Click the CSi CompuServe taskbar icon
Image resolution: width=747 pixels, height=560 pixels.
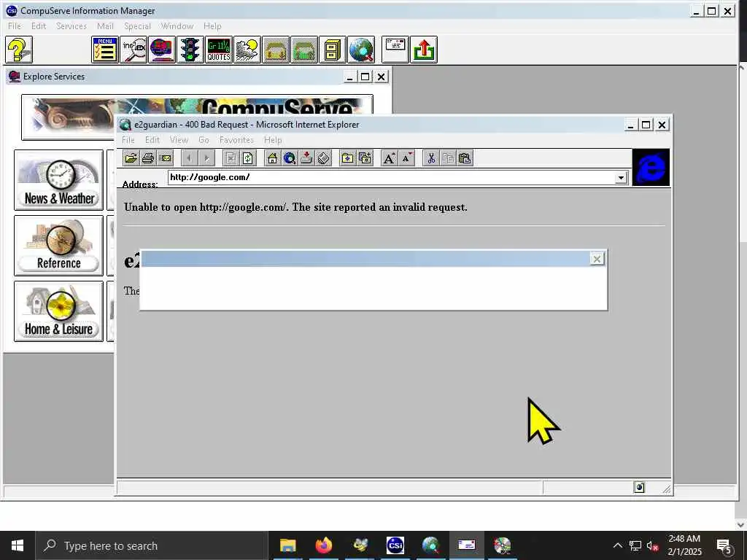click(x=395, y=545)
